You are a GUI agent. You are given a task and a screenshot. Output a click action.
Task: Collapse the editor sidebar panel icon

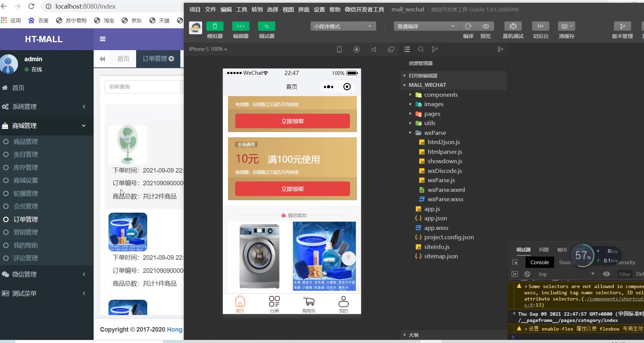(501, 49)
